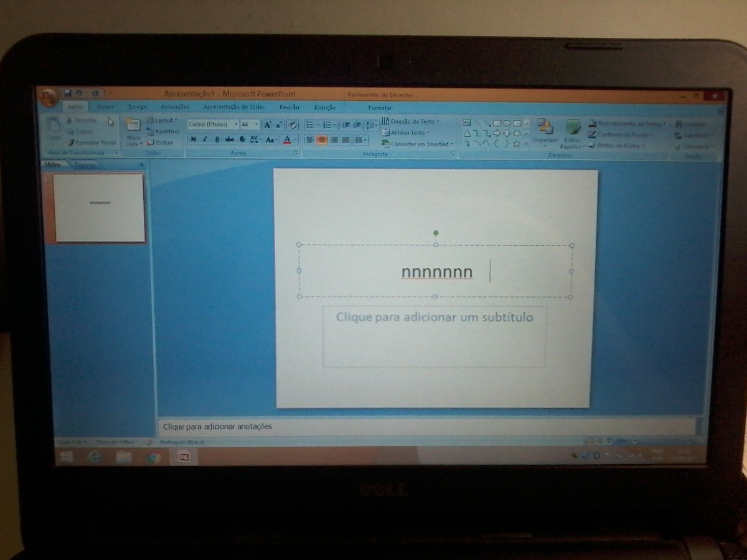Viewport: 747px width, 560px height.
Task: Switch to the Inserir tab
Action: click(105, 107)
